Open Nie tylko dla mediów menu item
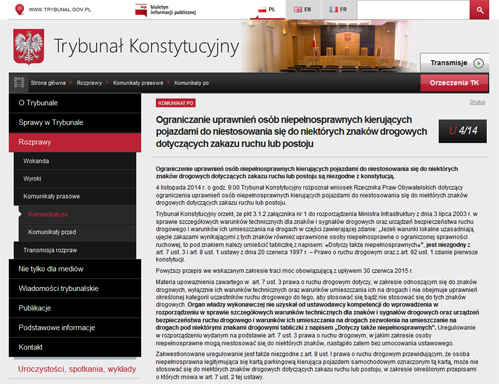 (75, 269)
